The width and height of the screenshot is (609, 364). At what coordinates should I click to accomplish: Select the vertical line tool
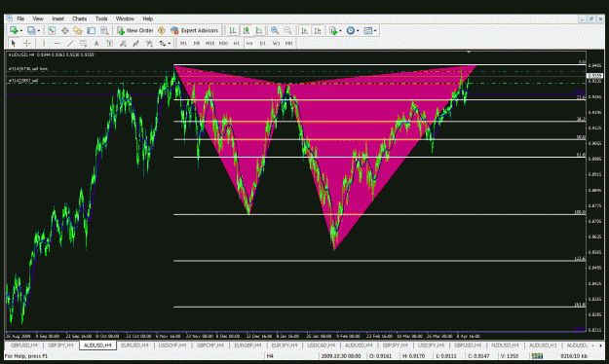[44, 43]
